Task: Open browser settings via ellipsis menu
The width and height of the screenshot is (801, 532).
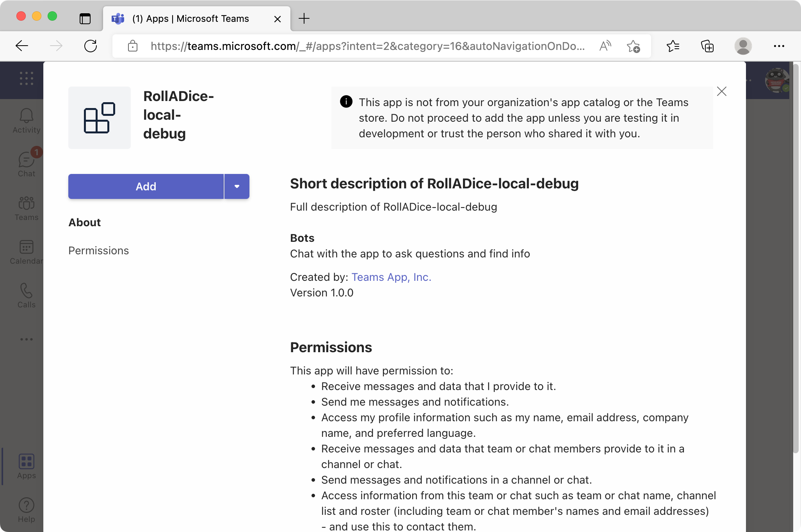Action: (779, 46)
